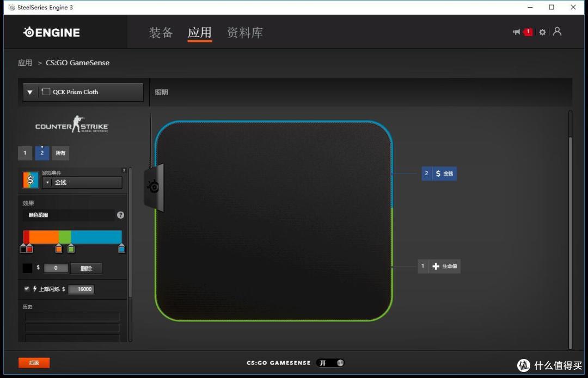588x378 pixels.
Task: Select the black color stop marker
Action: [23, 249]
